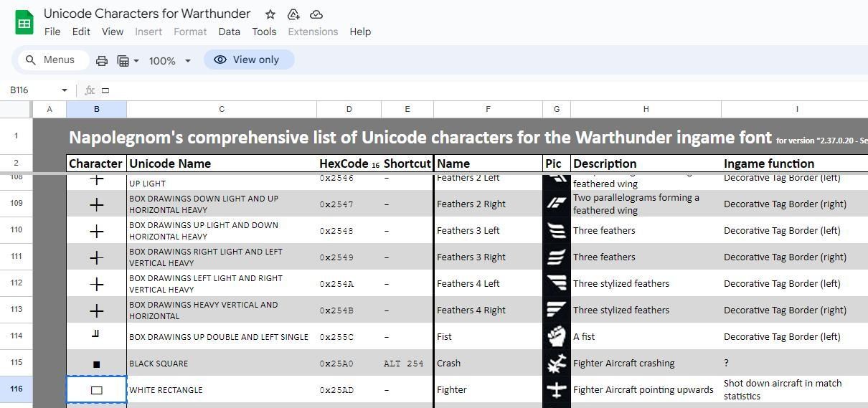Open the File menu
The height and width of the screenshot is (408, 868).
52,32
